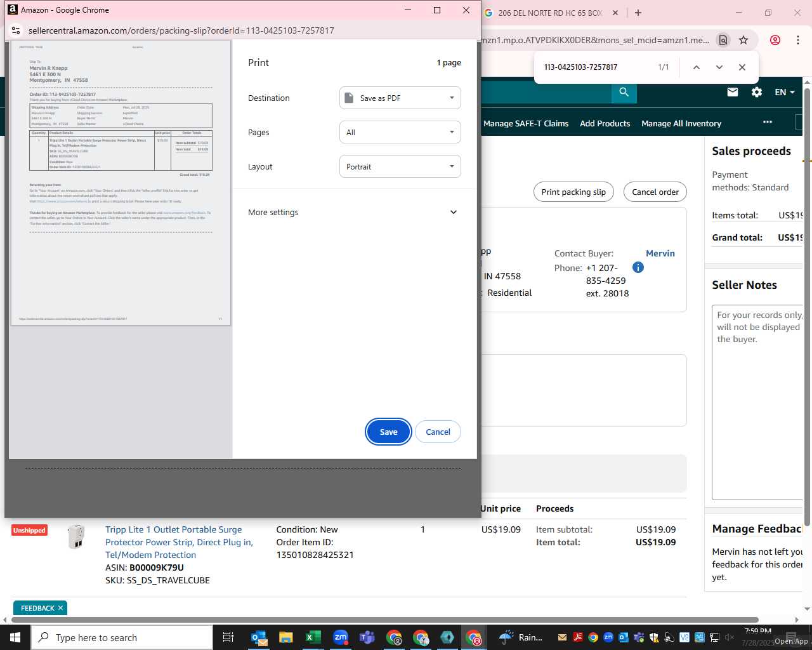Image resolution: width=812 pixels, height=650 pixels.
Task: Go to the previous find-in-page match
Action: (696, 67)
